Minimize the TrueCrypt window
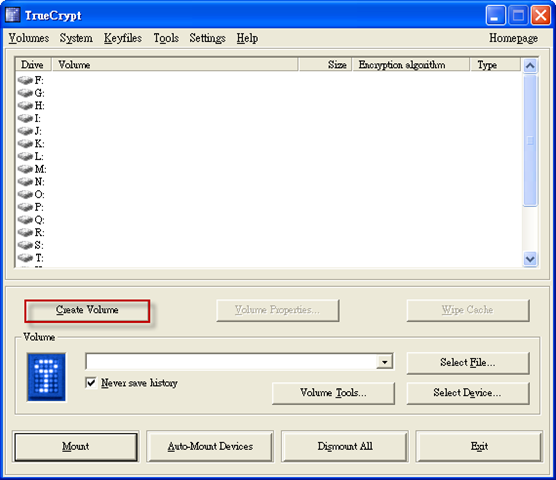 click(495, 16)
